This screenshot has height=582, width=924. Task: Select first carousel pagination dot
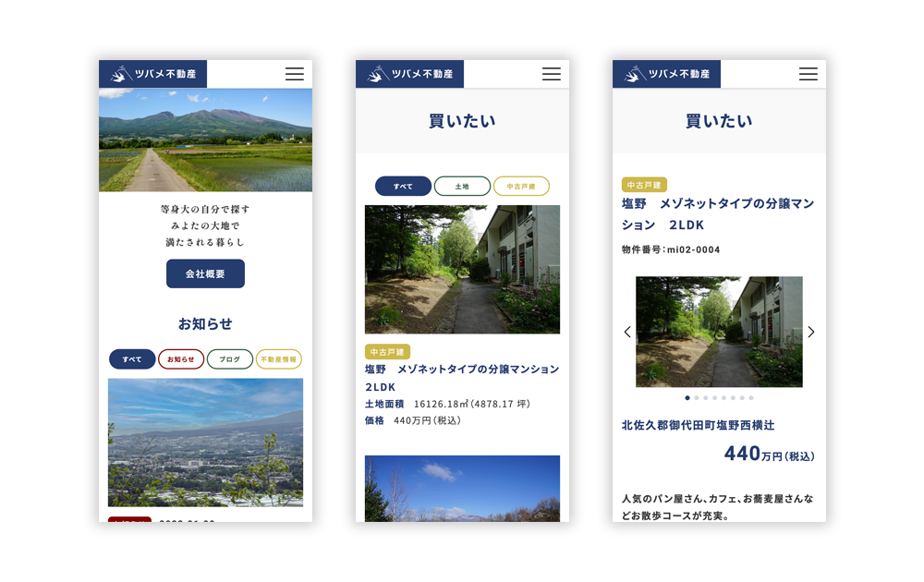687,397
